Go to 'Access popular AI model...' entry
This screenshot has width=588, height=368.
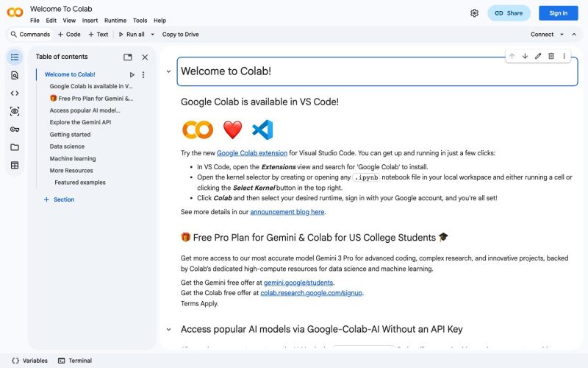85,110
